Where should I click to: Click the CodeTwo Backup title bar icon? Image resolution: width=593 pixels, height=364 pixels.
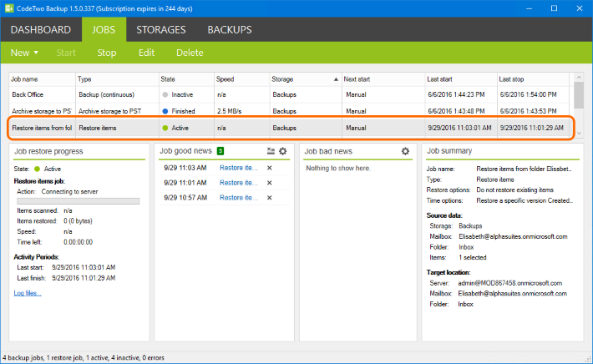9,8
